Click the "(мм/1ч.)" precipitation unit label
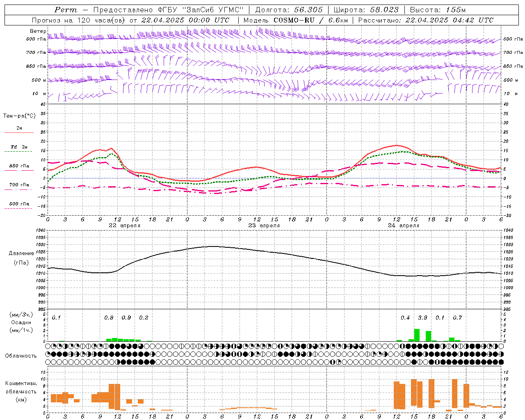 click(21, 330)
